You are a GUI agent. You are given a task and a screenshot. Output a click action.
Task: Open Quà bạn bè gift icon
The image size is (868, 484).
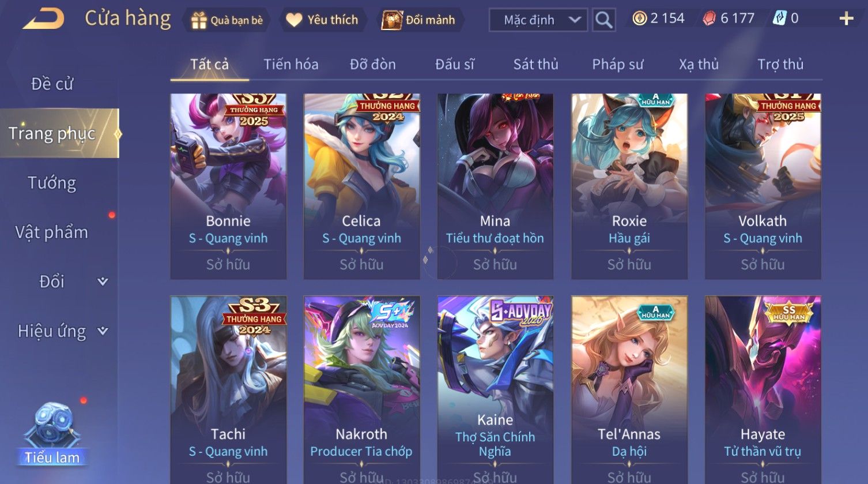[x=199, y=20]
